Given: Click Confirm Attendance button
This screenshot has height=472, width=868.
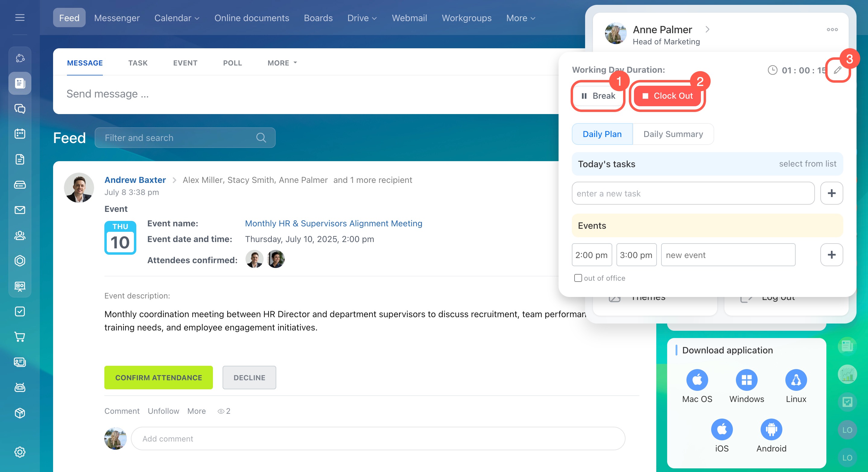Looking at the screenshot, I should pyautogui.click(x=158, y=378).
